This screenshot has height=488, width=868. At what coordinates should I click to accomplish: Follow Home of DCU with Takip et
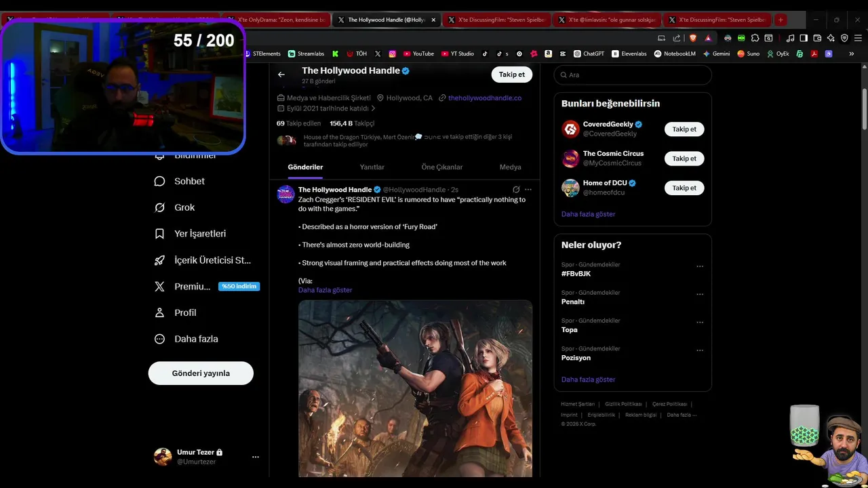click(684, 188)
